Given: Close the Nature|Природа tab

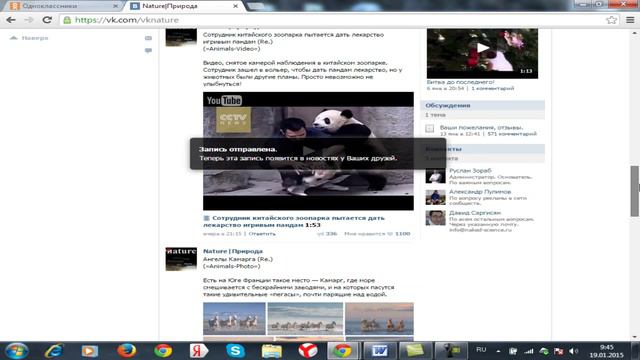Looking at the screenshot, I should (236, 6).
